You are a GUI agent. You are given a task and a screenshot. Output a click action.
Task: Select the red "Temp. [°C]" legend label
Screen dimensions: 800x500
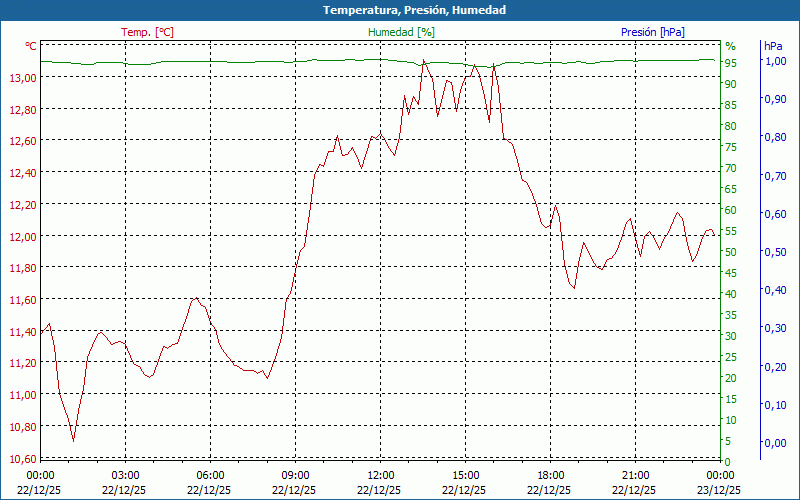coord(147,32)
